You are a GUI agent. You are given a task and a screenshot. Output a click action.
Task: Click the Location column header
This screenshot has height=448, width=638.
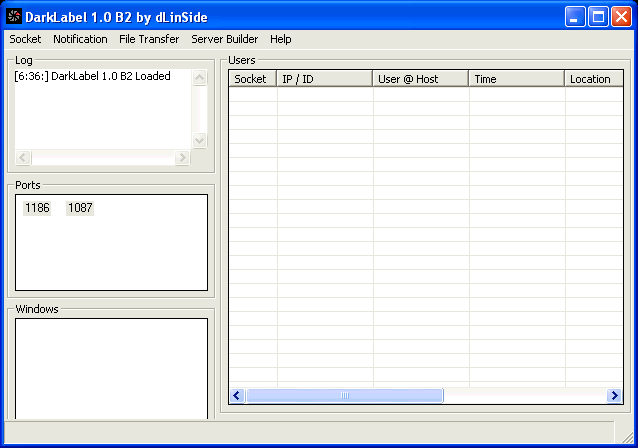click(x=592, y=79)
